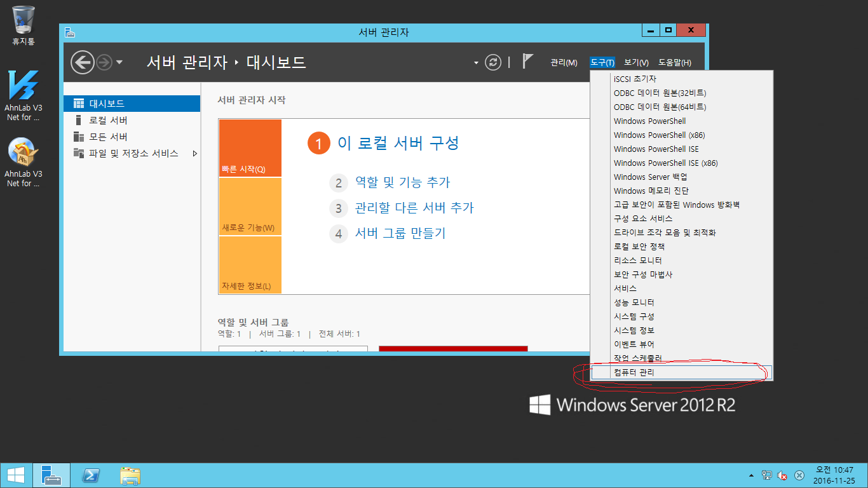Screen dimensions: 868x488
Task: Open the 도움말(H) menu
Action: coord(675,62)
